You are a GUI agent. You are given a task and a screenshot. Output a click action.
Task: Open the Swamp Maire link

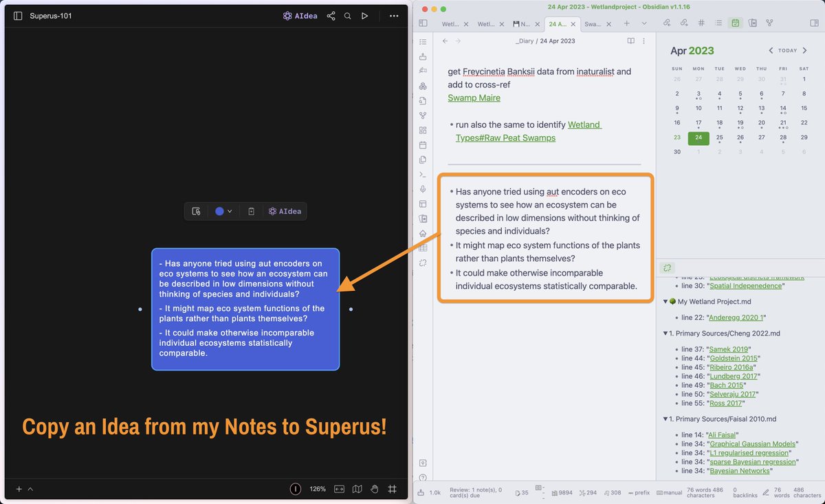tap(474, 98)
